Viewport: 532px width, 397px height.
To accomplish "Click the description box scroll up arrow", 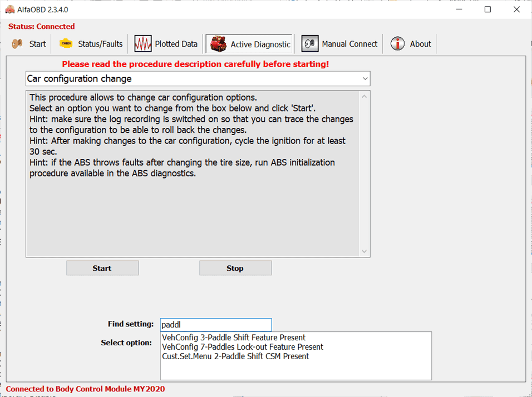I will tap(364, 97).
